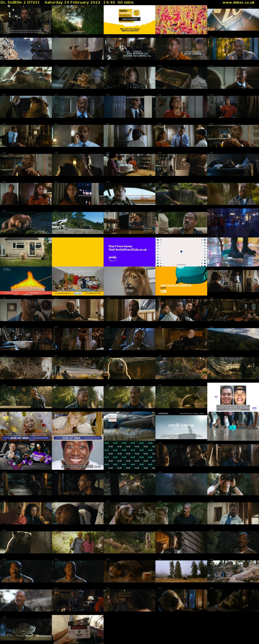Click the Olay smiling woman advert thumbnail

[78, 455]
